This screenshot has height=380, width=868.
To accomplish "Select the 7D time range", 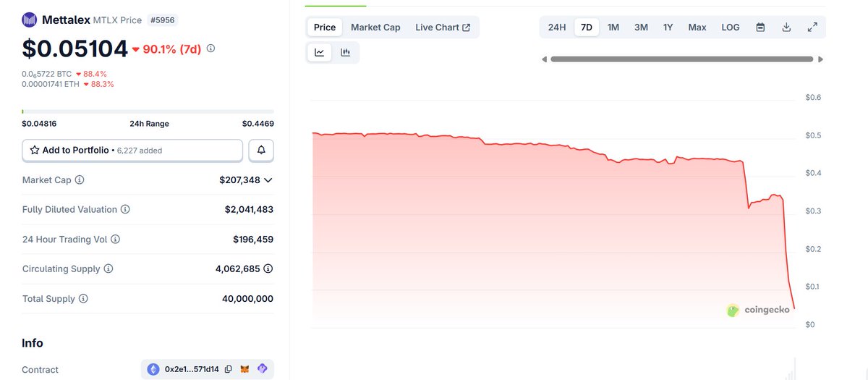I will pos(587,28).
